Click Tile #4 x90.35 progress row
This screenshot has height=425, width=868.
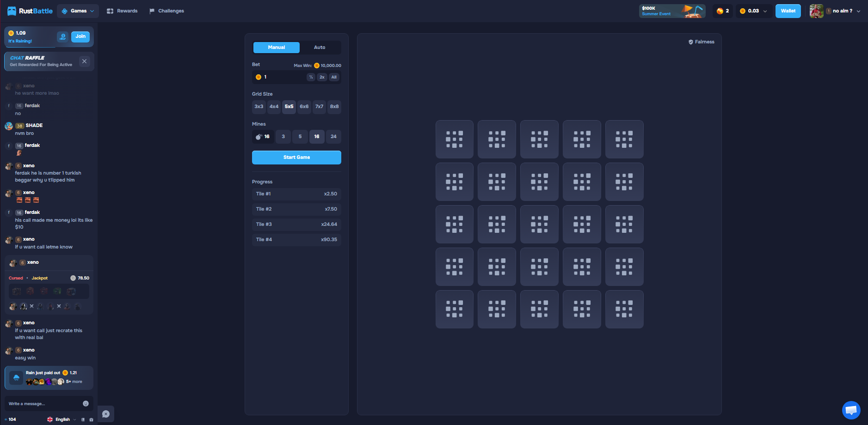coord(296,240)
